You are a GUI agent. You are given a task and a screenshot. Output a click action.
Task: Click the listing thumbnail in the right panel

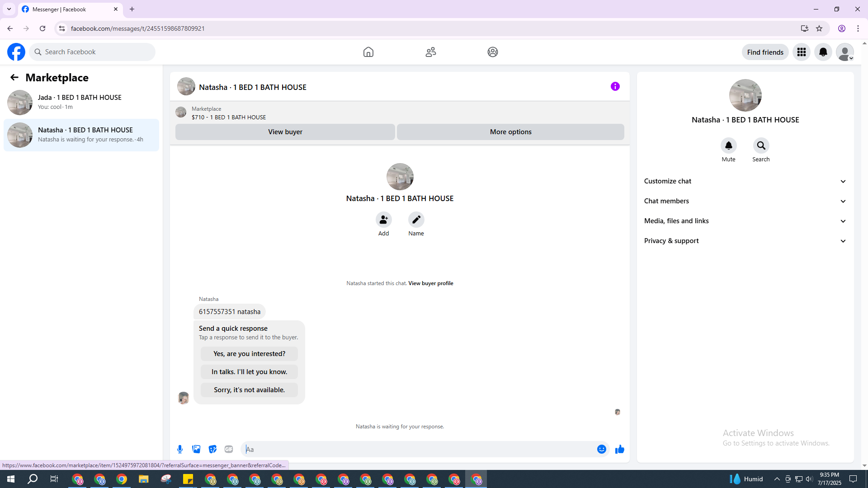745,95
